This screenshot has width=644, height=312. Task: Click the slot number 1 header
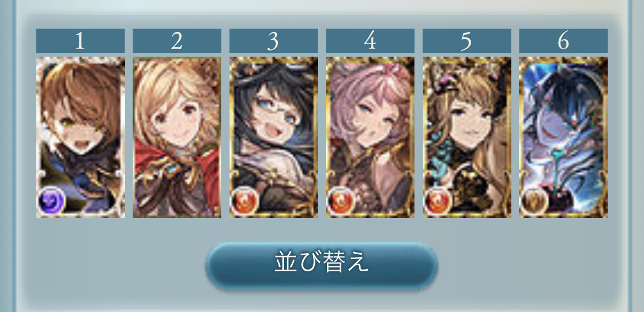[80, 41]
